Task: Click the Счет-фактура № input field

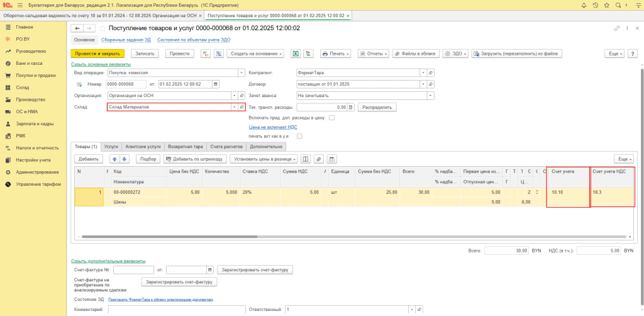Action: (x=133, y=270)
